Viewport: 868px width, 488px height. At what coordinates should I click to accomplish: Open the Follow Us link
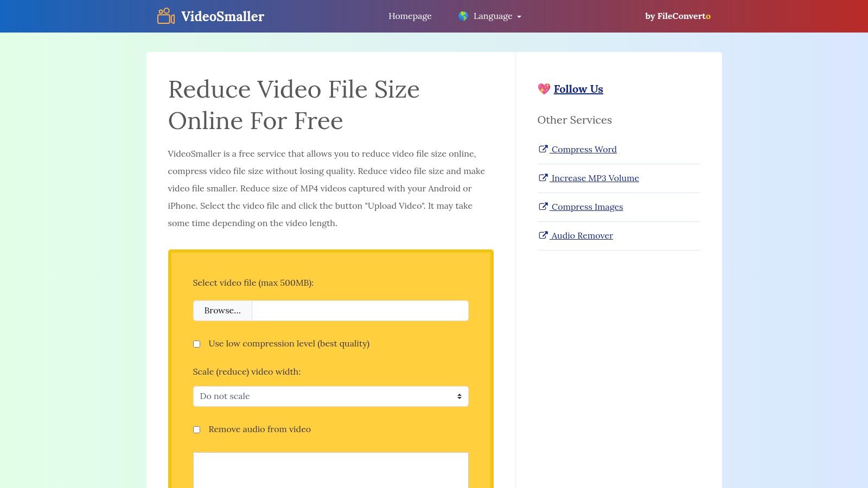[x=578, y=89]
